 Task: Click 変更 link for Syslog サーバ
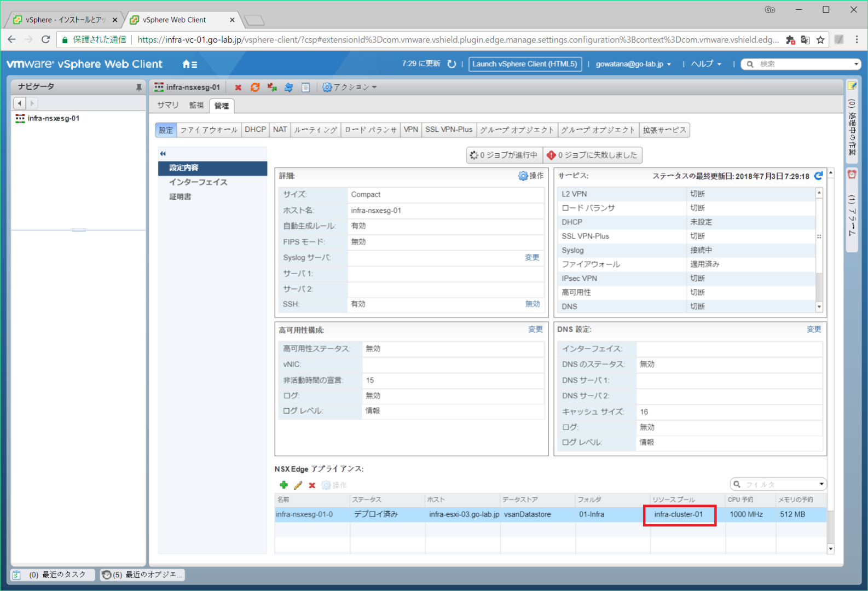pyautogui.click(x=532, y=257)
